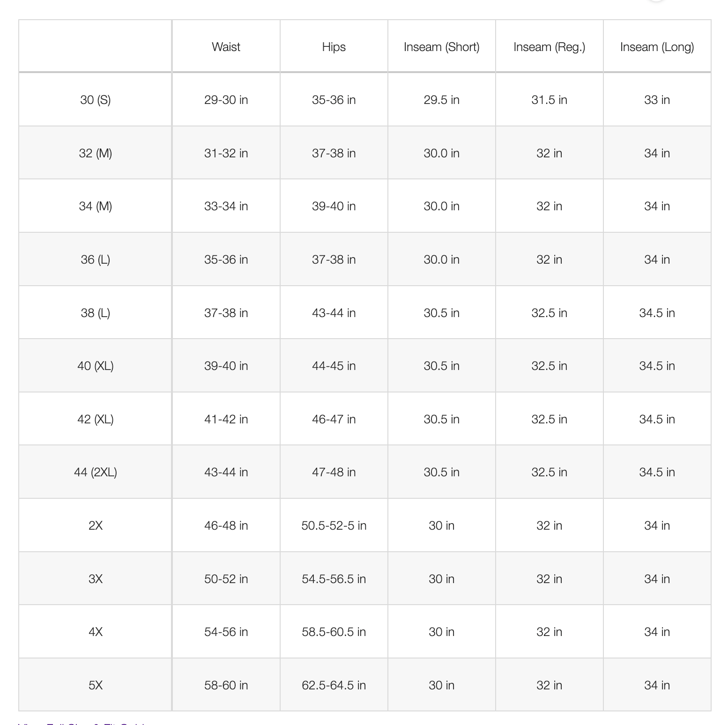Click the 33 in long inseam cell
This screenshot has width=728, height=725.
click(x=657, y=100)
